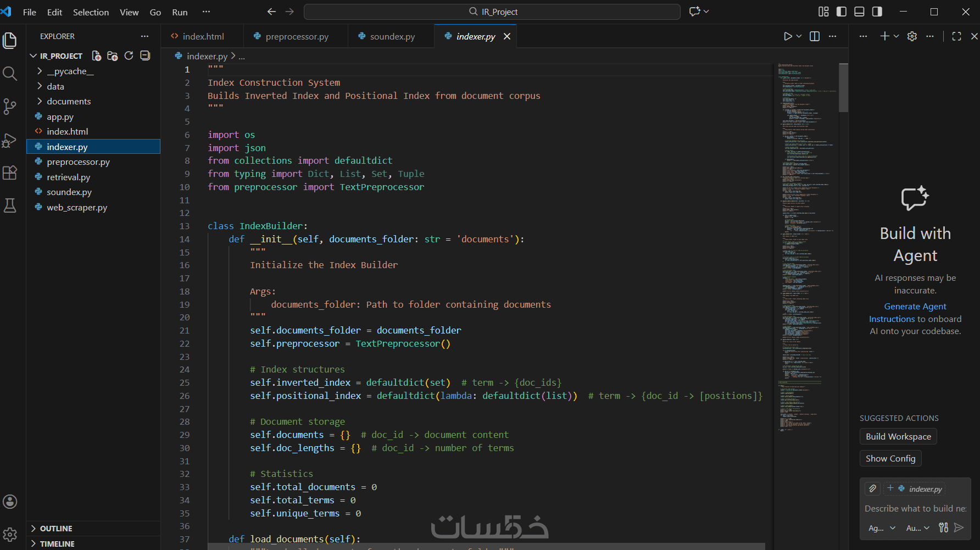Viewport: 980px width, 550px height.
Task: Click indexer.py in the breadcrumb
Action: coord(207,56)
